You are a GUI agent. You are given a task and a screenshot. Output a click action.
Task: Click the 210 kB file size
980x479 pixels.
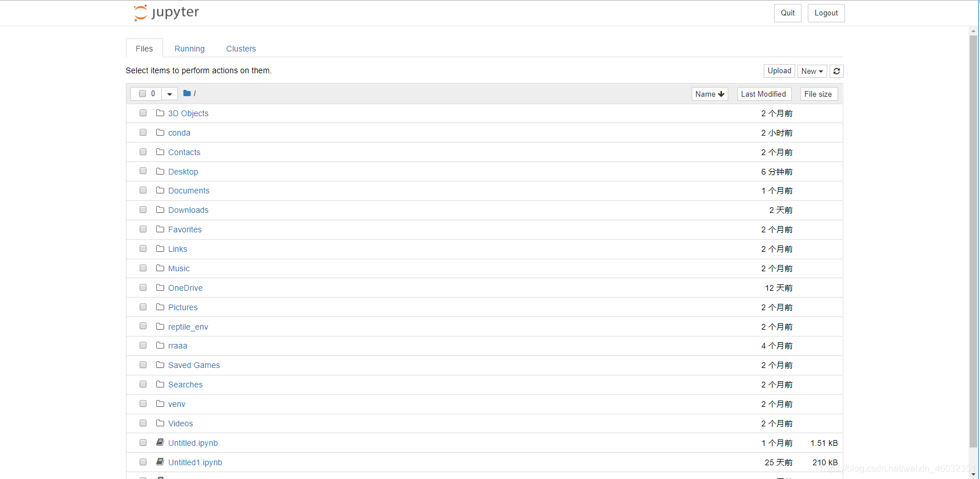[825, 462]
